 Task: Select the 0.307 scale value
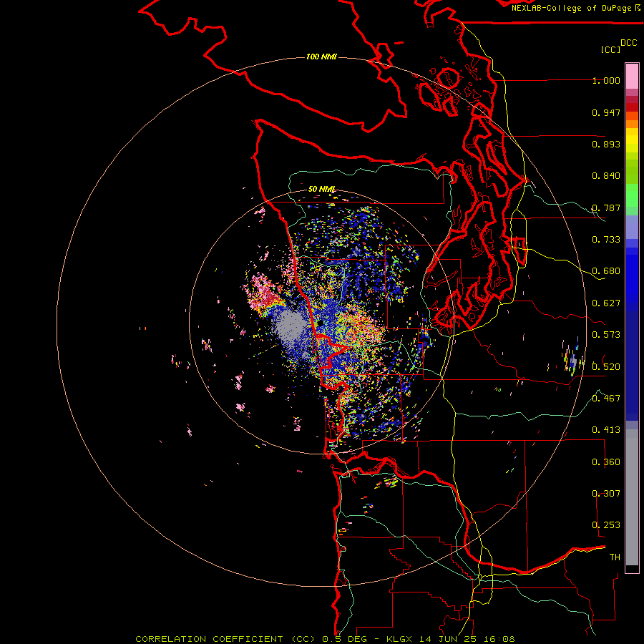pyautogui.click(x=606, y=493)
